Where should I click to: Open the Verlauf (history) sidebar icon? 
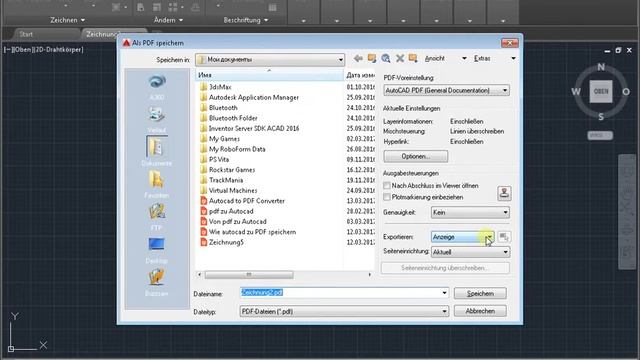(x=157, y=120)
